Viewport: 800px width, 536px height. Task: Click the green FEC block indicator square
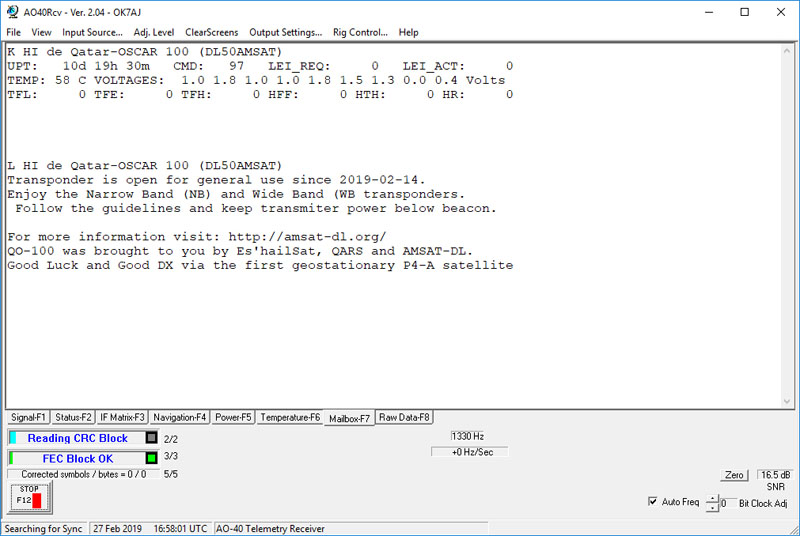pyautogui.click(x=152, y=458)
